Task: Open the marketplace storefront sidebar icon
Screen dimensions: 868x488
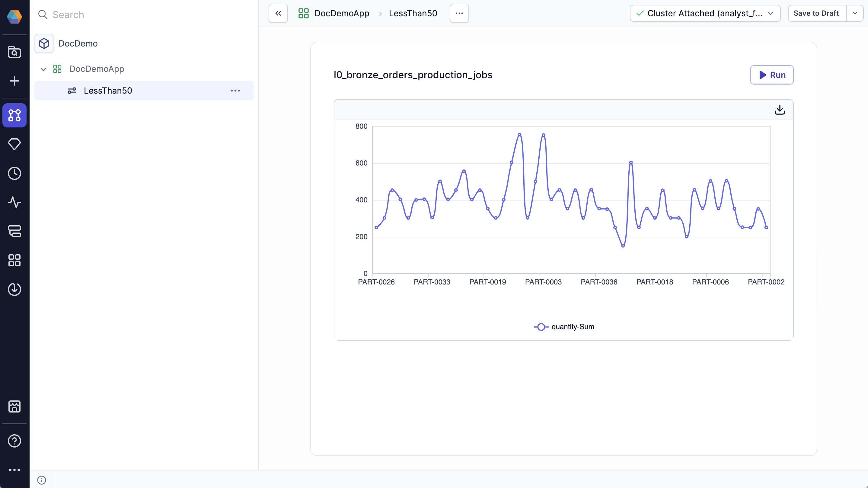Action: (x=14, y=406)
